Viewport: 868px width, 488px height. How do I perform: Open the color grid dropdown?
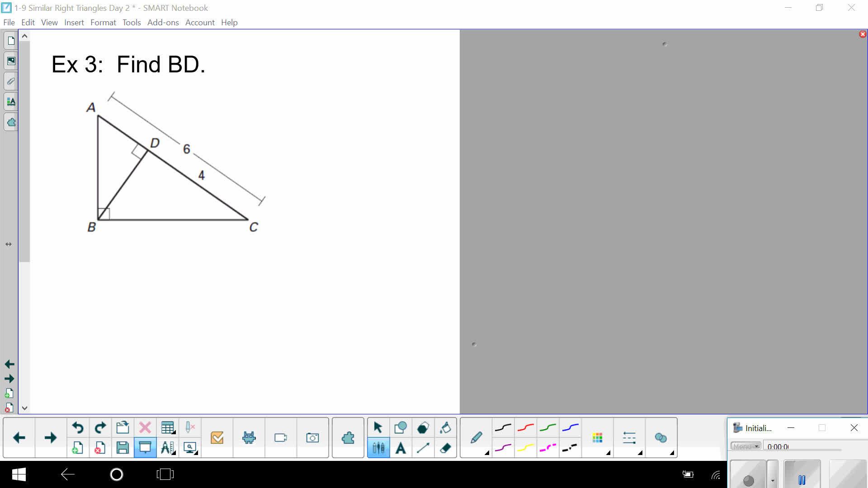tap(598, 437)
